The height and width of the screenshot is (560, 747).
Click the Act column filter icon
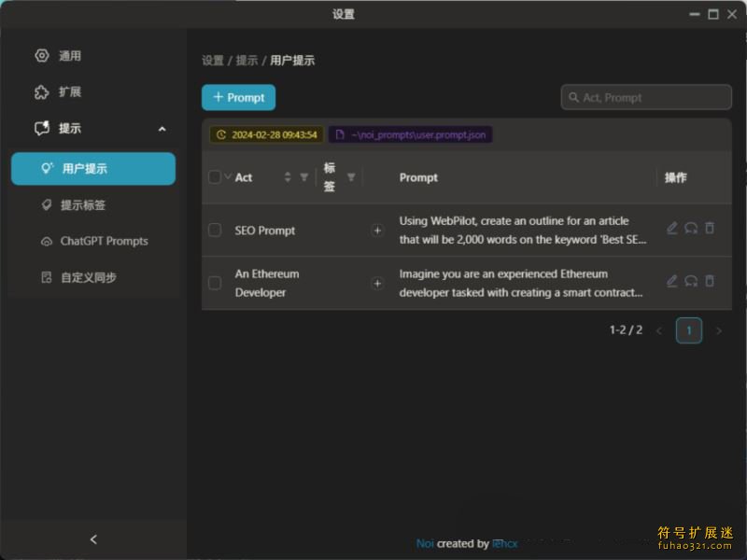[303, 177]
